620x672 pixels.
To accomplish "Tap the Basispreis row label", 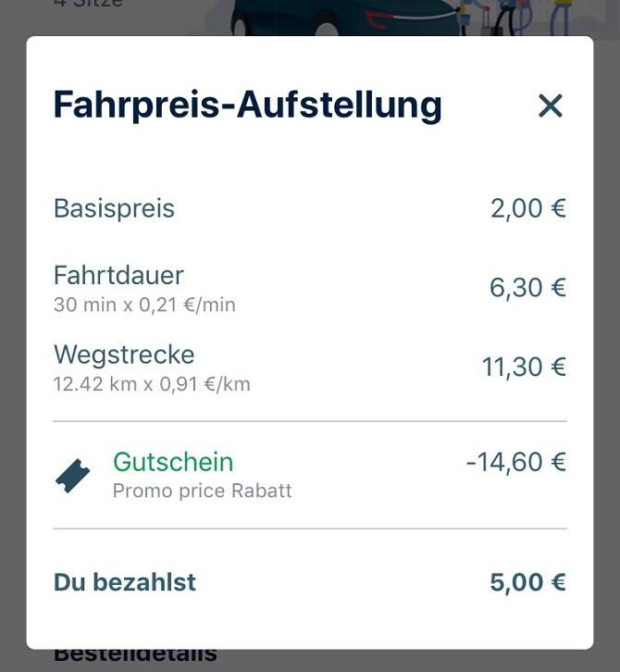I will [x=114, y=208].
